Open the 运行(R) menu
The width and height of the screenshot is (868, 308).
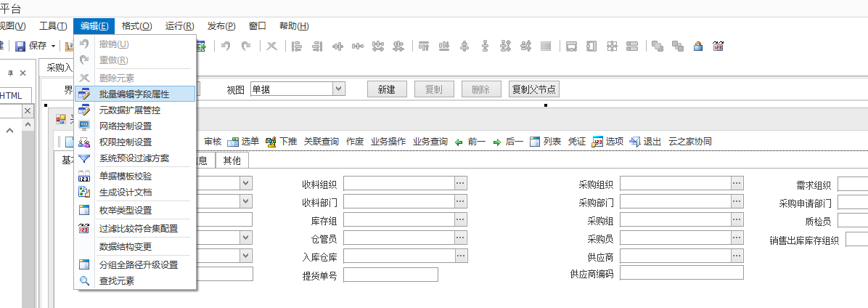180,26
